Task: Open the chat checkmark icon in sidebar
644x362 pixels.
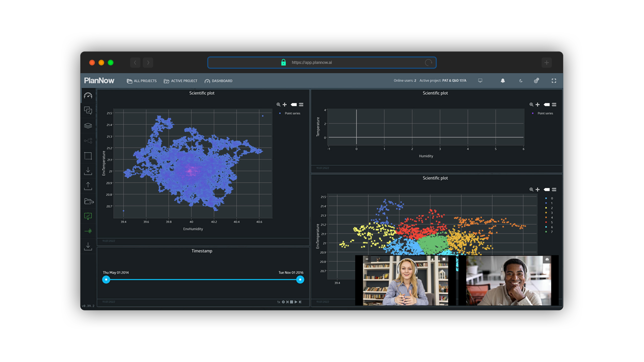Action: 88,110
